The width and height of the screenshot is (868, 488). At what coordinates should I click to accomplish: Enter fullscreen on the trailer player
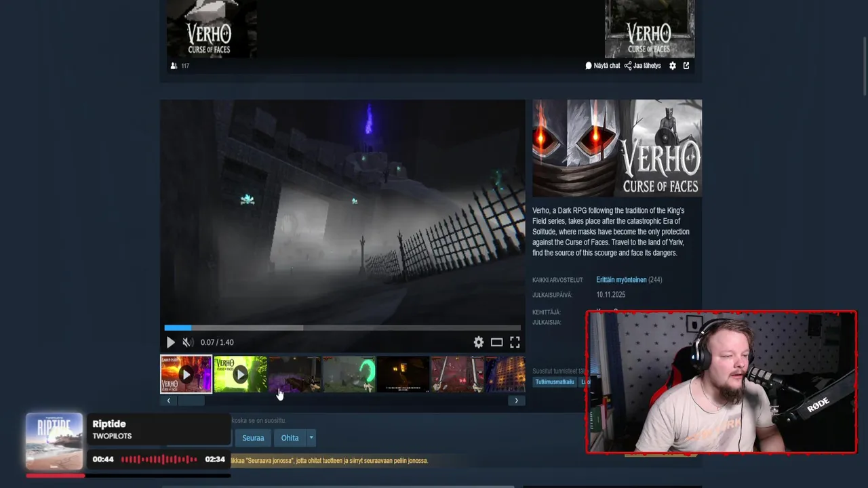coord(515,342)
